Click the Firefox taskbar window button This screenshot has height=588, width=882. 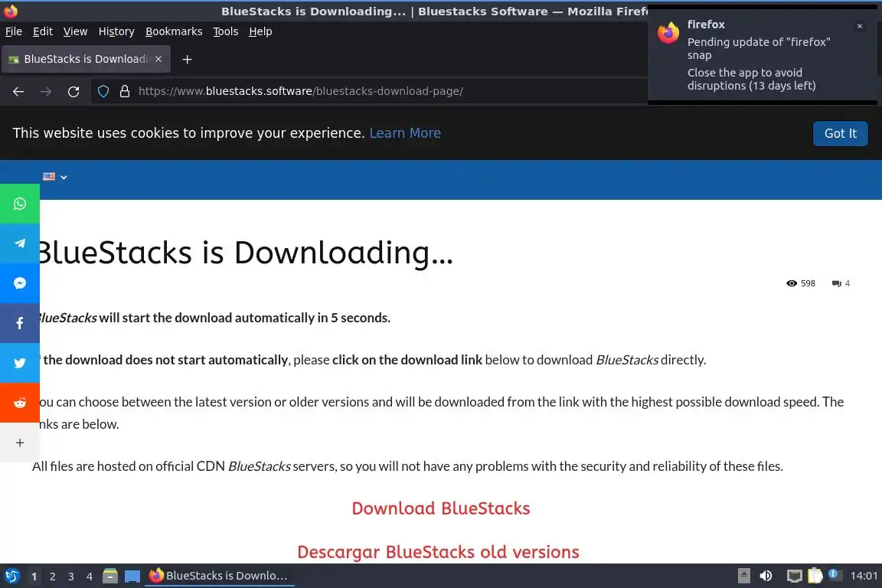point(220,576)
